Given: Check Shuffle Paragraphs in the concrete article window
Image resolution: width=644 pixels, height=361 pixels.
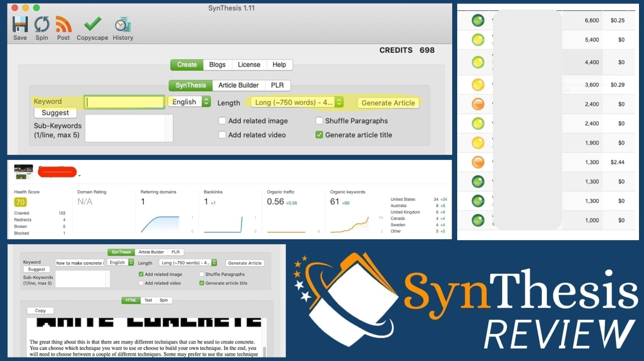Looking at the screenshot, I should coord(202,274).
